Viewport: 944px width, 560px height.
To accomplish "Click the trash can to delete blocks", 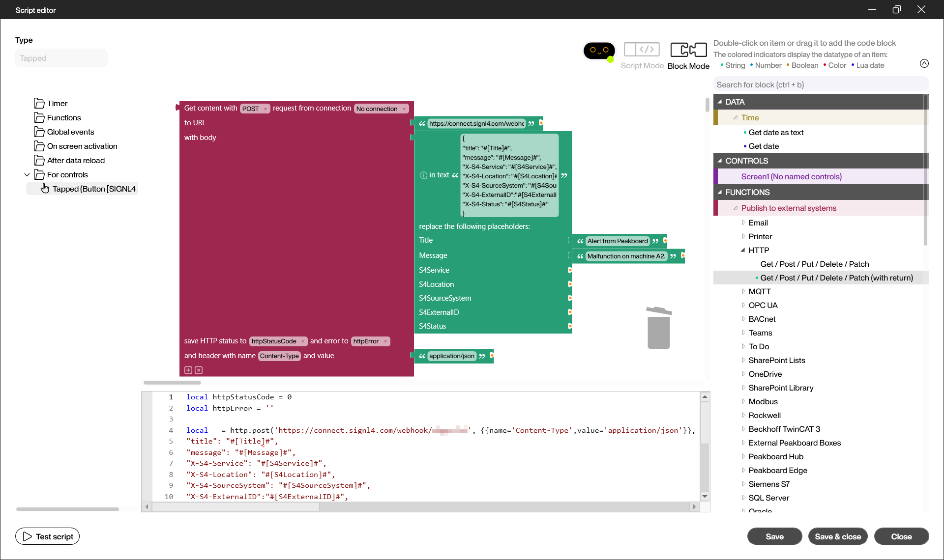I will tap(659, 327).
